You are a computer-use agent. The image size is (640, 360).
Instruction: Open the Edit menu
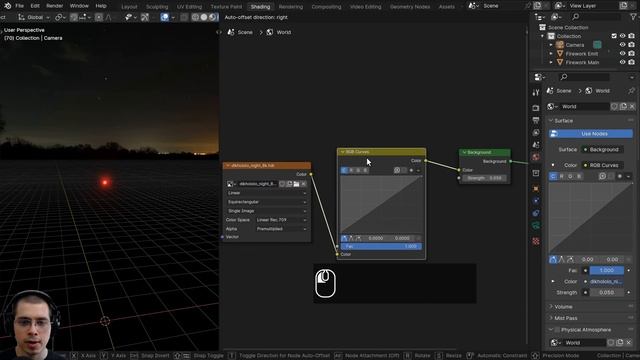[35, 6]
